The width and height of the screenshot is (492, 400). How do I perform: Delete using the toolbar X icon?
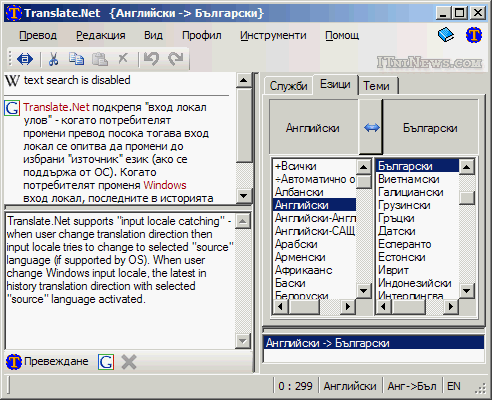(x=123, y=58)
